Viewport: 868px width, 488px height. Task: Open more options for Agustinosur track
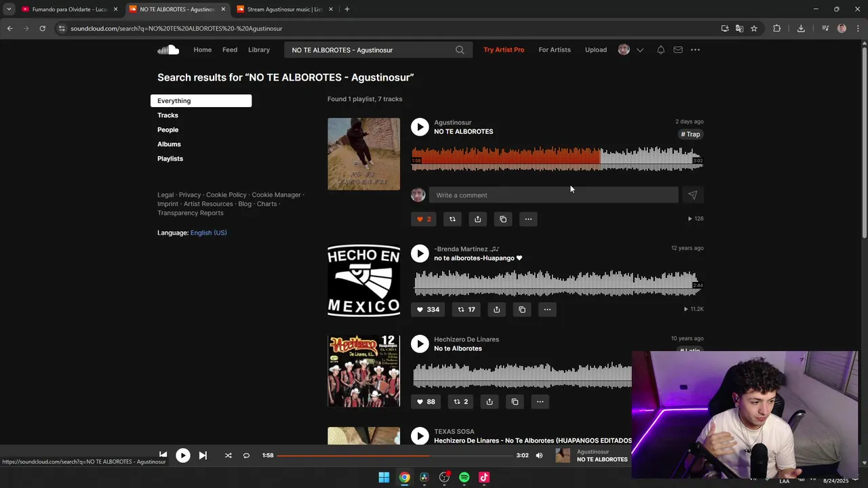pyautogui.click(x=528, y=219)
